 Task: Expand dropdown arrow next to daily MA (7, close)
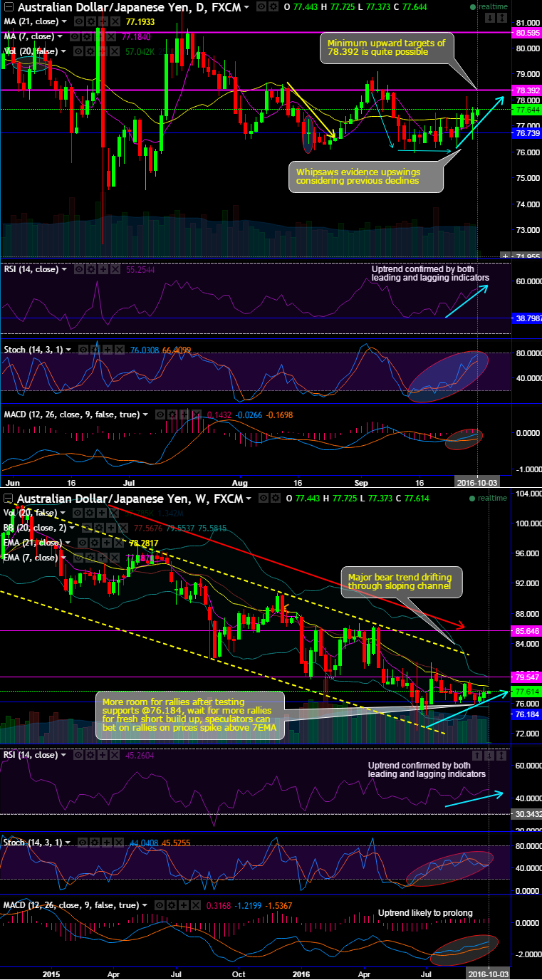[60, 36]
